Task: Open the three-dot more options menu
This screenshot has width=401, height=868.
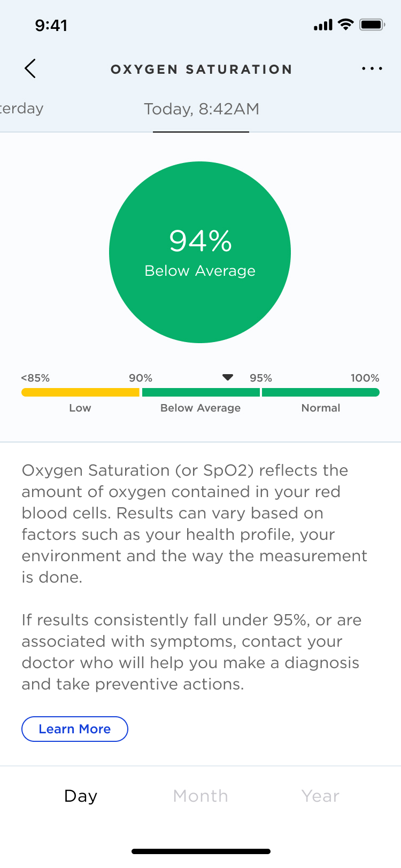Action: point(372,68)
